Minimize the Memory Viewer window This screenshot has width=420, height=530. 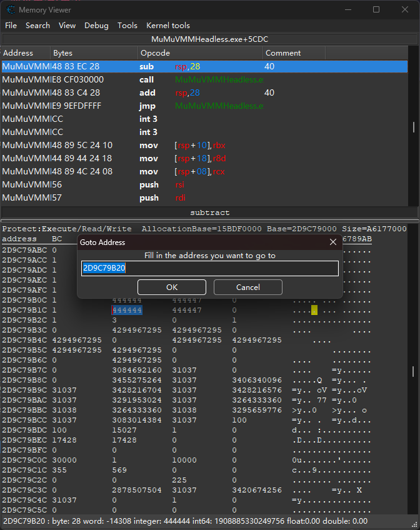tap(348, 10)
